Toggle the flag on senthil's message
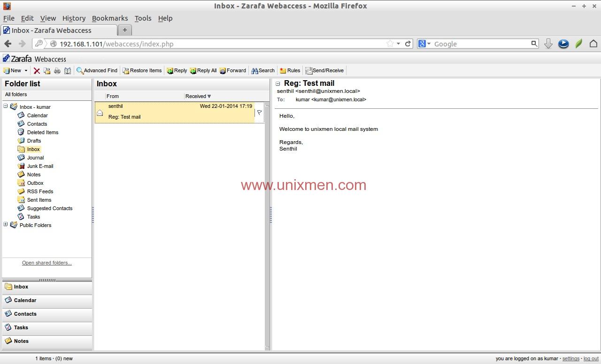 259,113
